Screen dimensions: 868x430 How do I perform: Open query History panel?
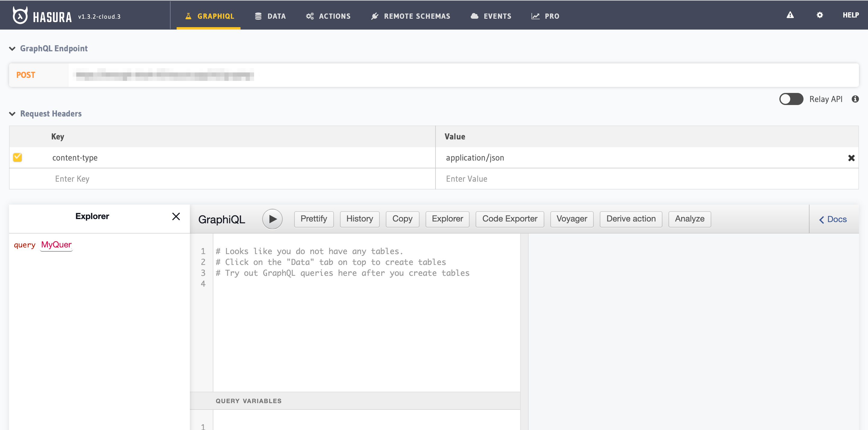pyautogui.click(x=360, y=218)
